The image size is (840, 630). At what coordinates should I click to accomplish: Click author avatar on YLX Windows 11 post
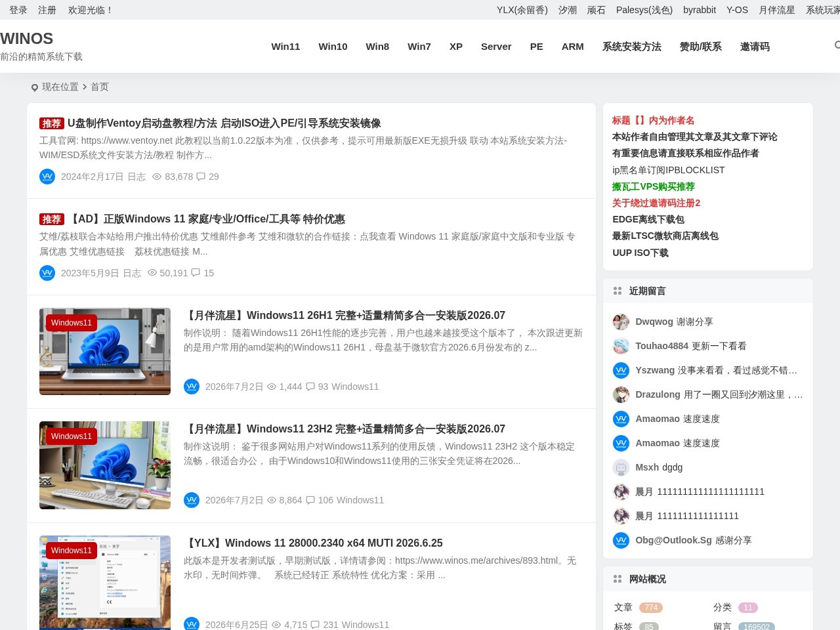(x=192, y=624)
